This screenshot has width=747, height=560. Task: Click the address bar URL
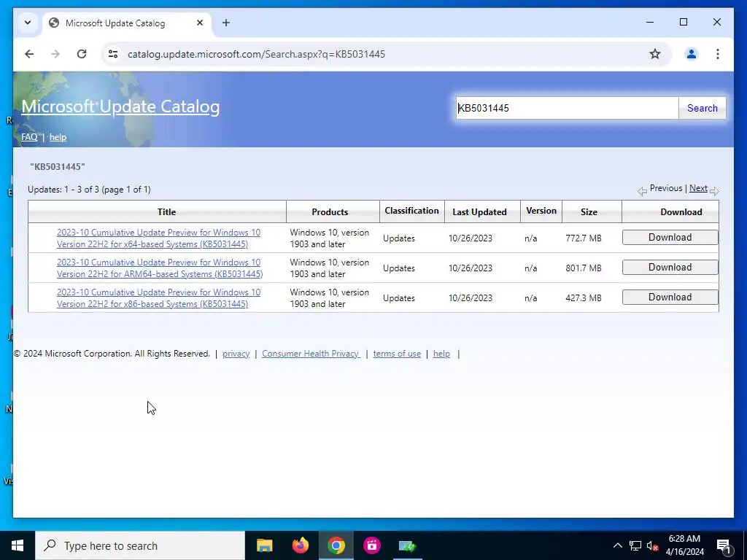pyautogui.click(x=256, y=54)
